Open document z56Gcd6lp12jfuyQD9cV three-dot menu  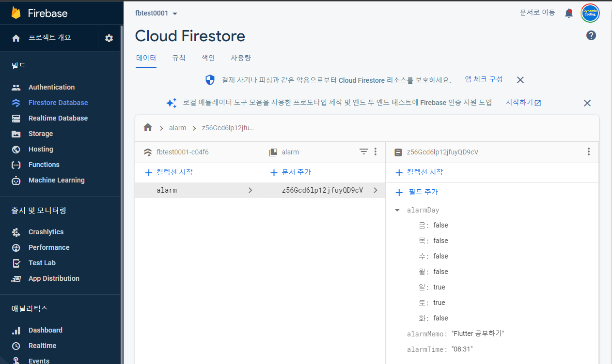point(588,152)
